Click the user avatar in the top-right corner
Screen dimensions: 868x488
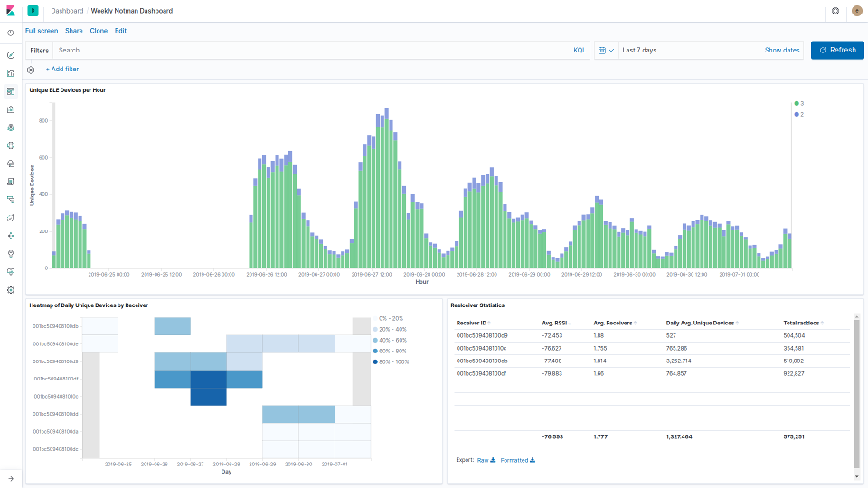coord(856,11)
